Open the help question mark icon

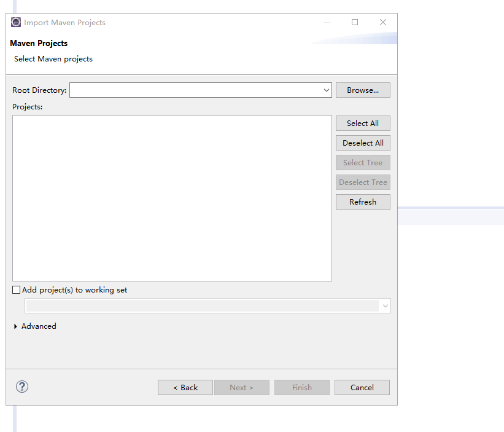click(22, 387)
